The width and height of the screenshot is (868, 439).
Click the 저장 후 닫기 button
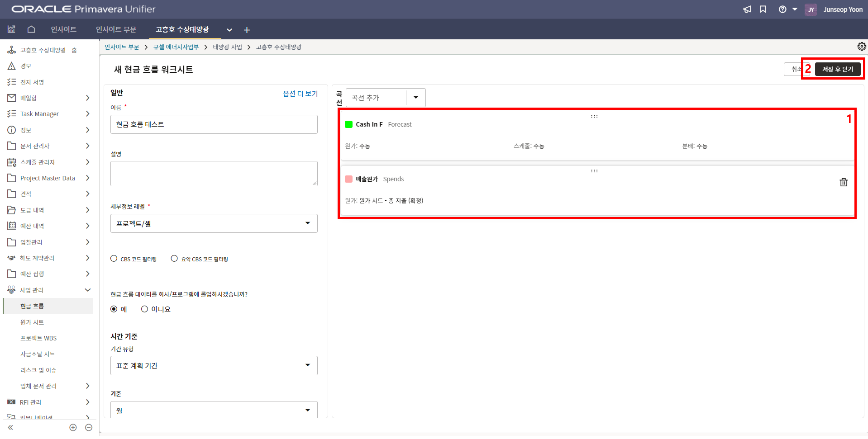838,69
